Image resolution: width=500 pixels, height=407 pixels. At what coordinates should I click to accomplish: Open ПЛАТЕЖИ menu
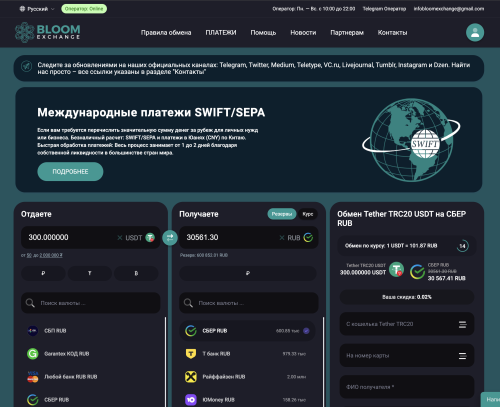[221, 33]
